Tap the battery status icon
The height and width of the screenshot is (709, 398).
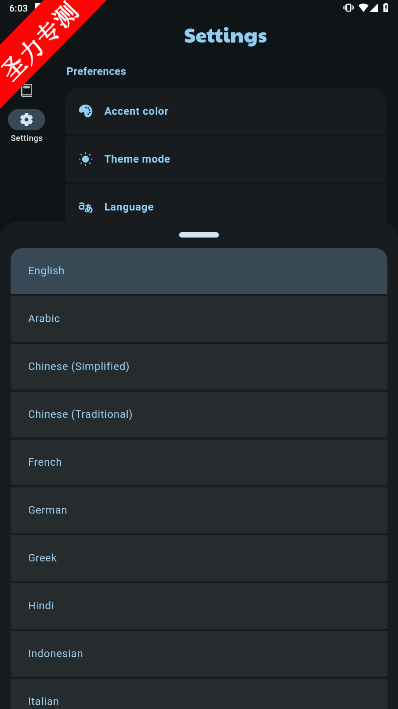point(385,8)
